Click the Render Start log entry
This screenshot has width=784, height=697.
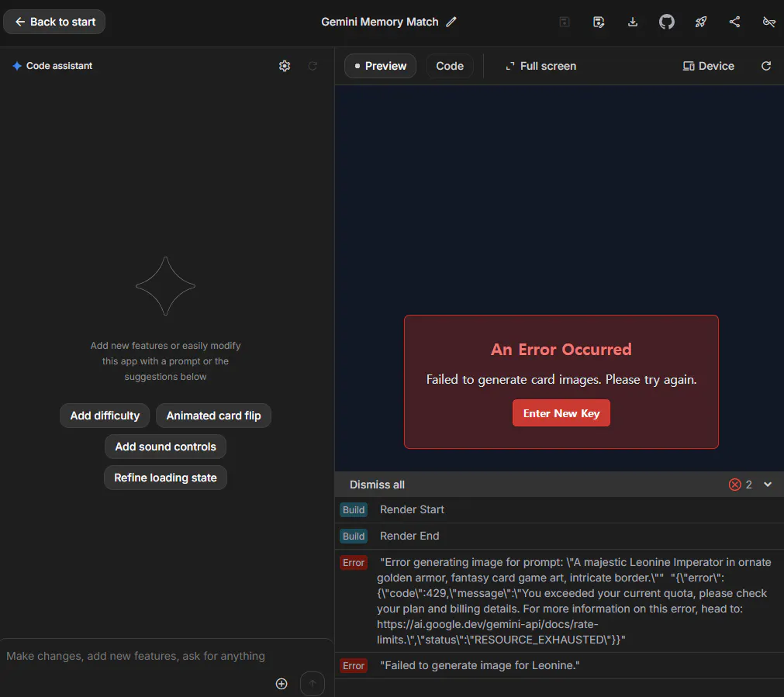(559, 509)
